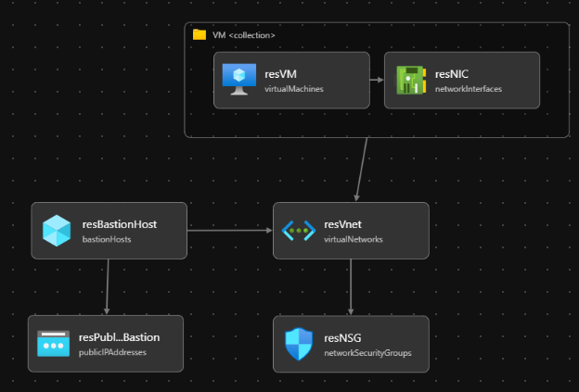579x392 pixels.
Task: Select the resNSG node title
Action: click(342, 338)
